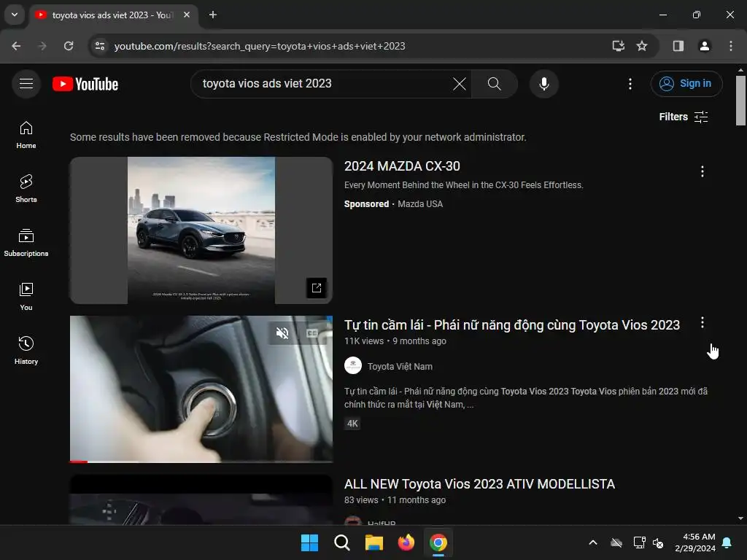The height and width of the screenshot is (560, 747).
Task: Install YouTube app icon in address bar
Action: tap(619, 46)
